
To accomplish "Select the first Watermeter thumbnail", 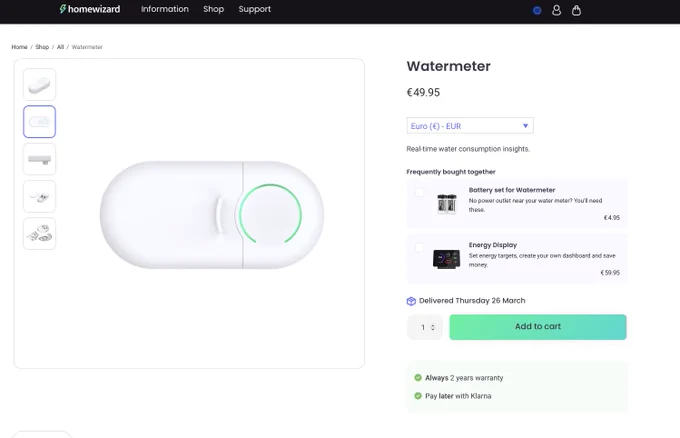I will click(39, 85).
